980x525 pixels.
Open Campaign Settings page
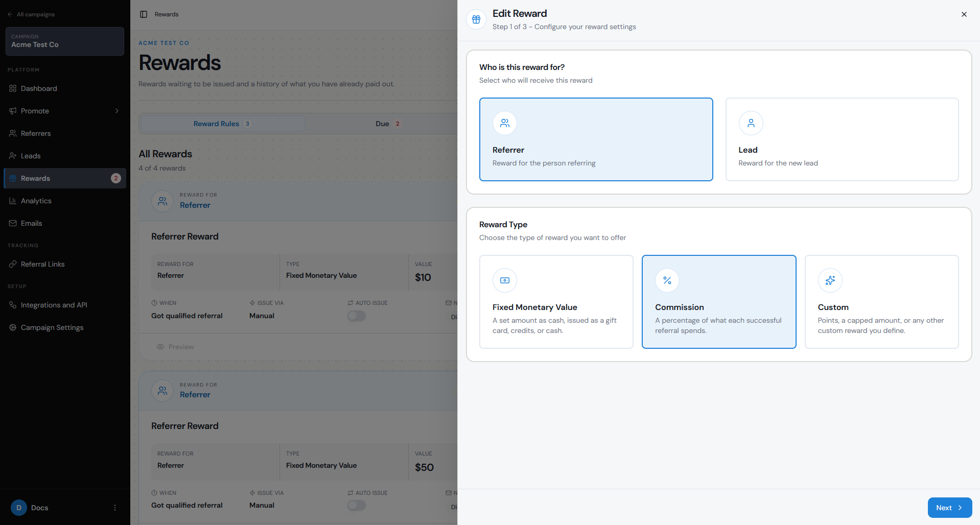[x=65, y=327]
